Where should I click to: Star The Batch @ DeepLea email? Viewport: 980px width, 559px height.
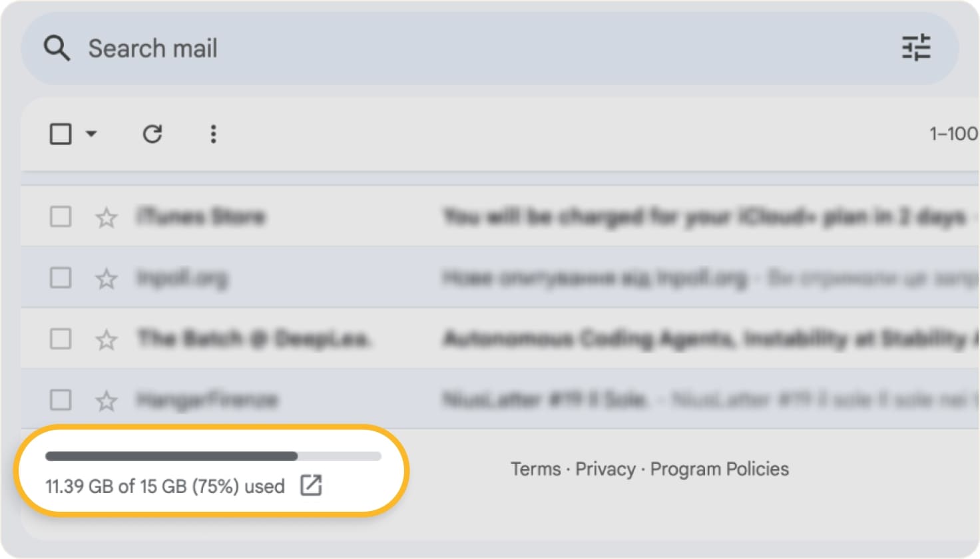107,339
